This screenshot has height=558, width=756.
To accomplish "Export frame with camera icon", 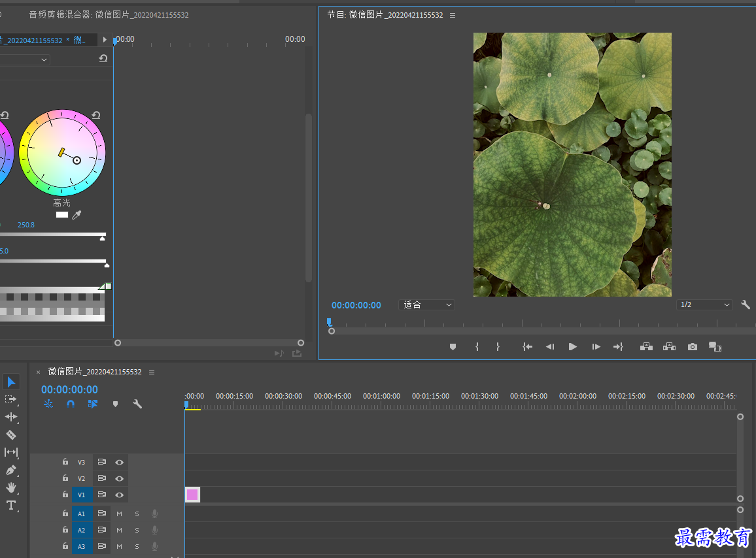I will 693,346.
